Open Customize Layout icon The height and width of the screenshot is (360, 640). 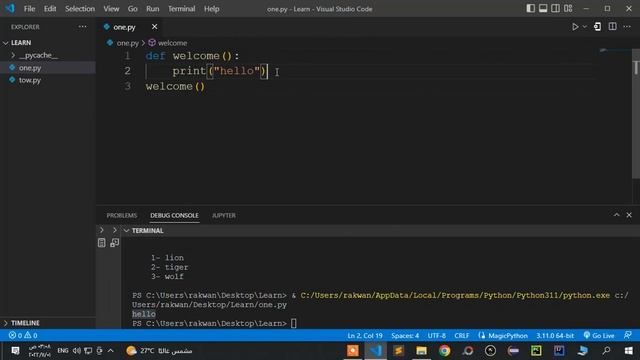coord(568,9)
